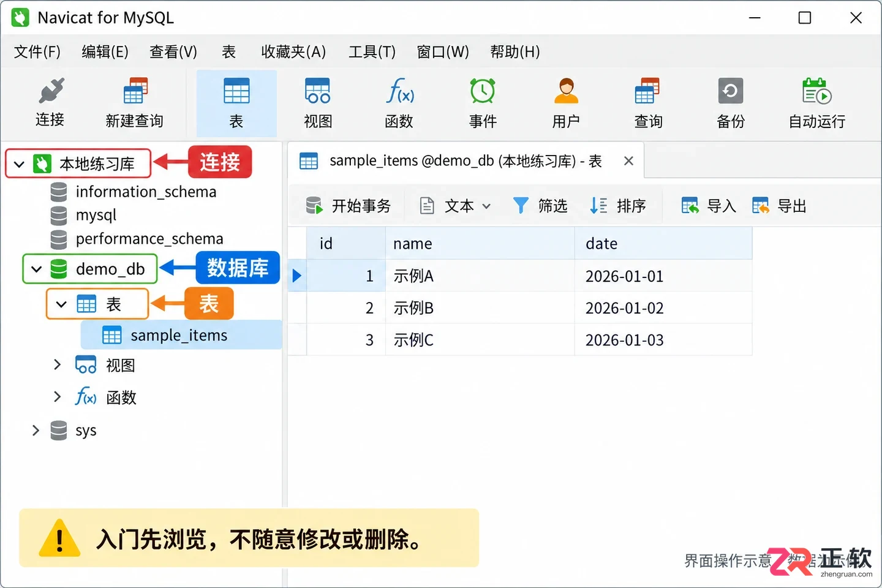Open the 表 menu in menu bar
Screen dimensions: 882x588
pyautogui.click(x=228, y=52)
